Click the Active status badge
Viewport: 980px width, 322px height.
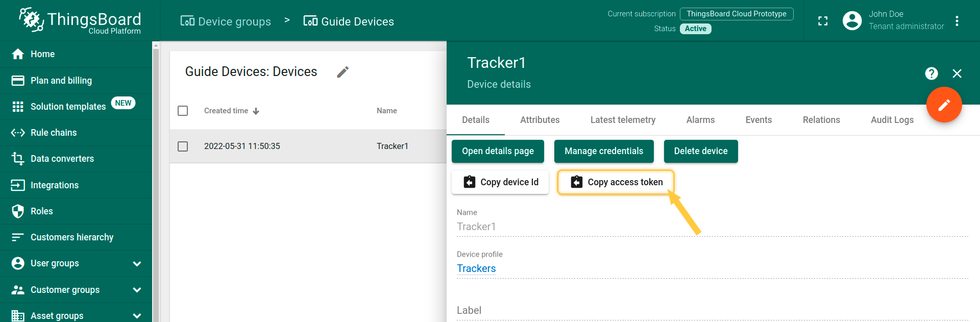pos(696,29)
